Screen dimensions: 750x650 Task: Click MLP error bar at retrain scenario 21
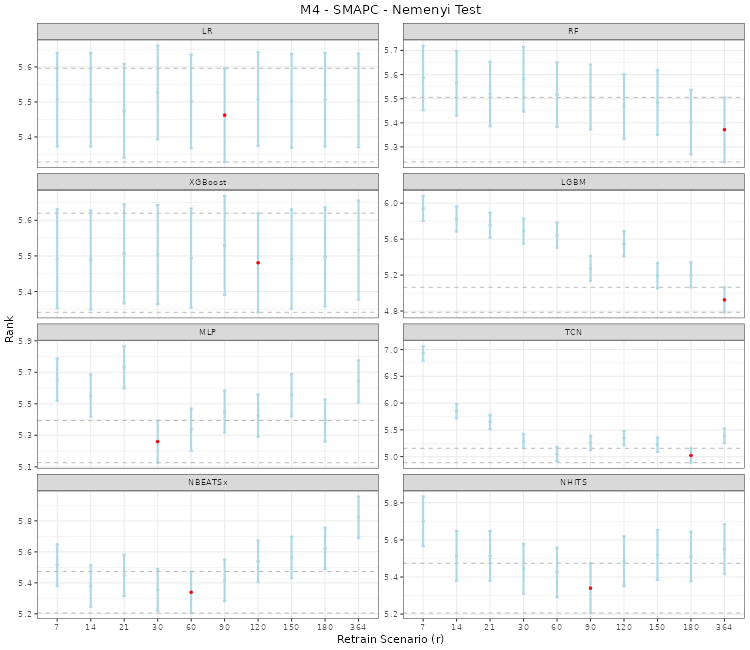pos(124,367)
